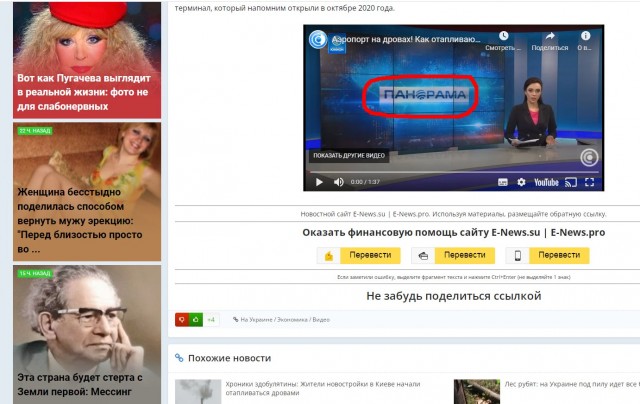This screenshot has height=404, width=640.
Task: Play the YouTube video
Action: [x=319, y=182]
